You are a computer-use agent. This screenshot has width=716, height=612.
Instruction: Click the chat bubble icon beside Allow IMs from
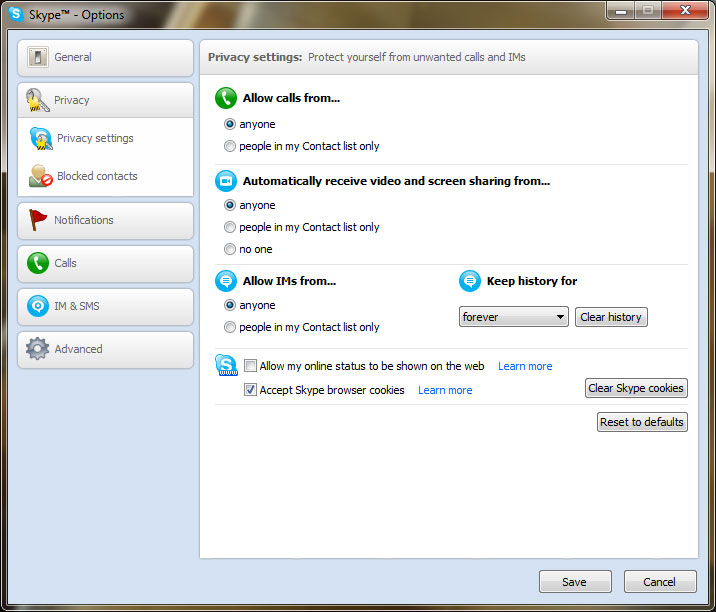tap(226, 281)
